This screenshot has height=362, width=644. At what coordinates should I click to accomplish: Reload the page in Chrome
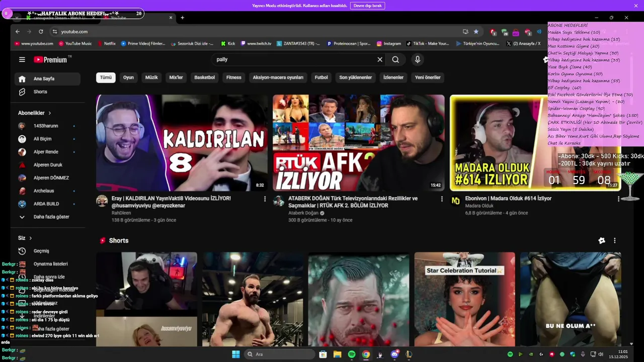pos(41,32)
